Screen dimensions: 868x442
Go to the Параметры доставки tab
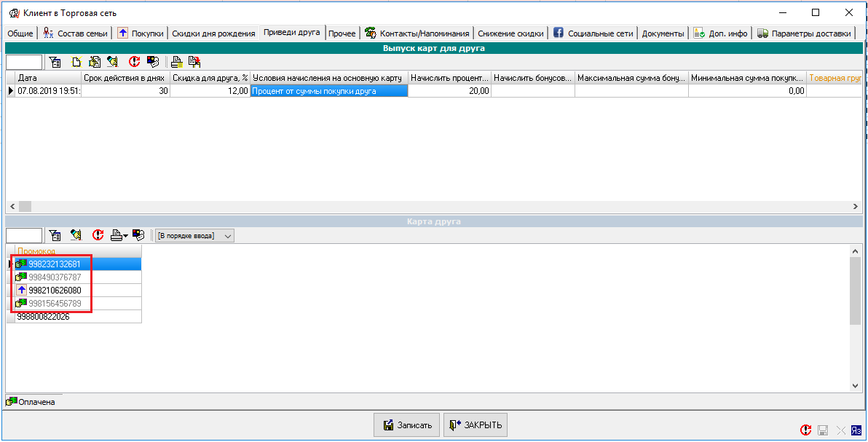804,33
